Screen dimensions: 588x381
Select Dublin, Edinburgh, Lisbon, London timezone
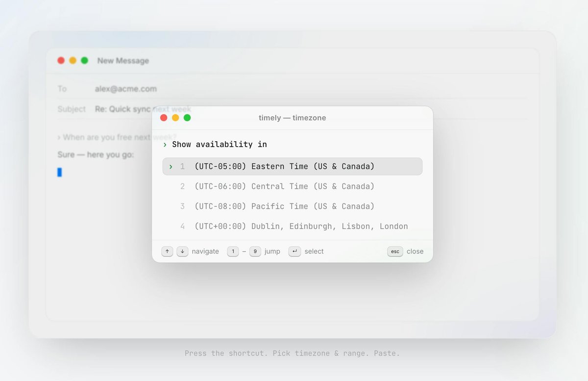pyautogui.click(x=292, y=226)
